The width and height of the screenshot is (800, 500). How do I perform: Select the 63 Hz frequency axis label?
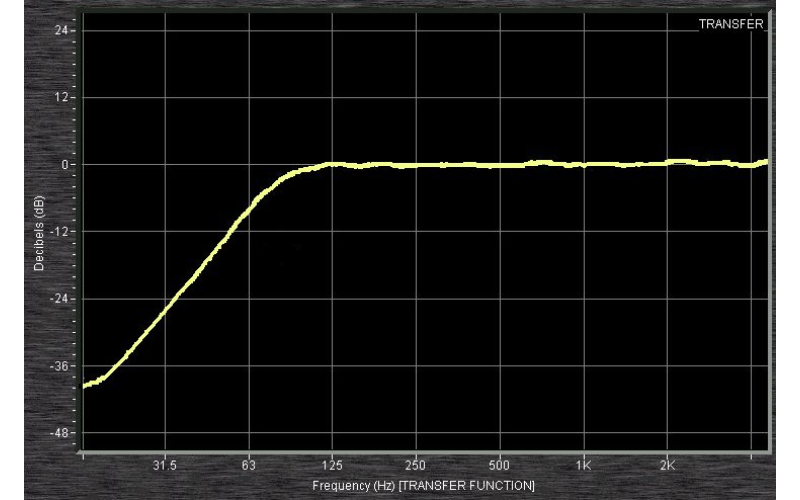pos(249,466)
